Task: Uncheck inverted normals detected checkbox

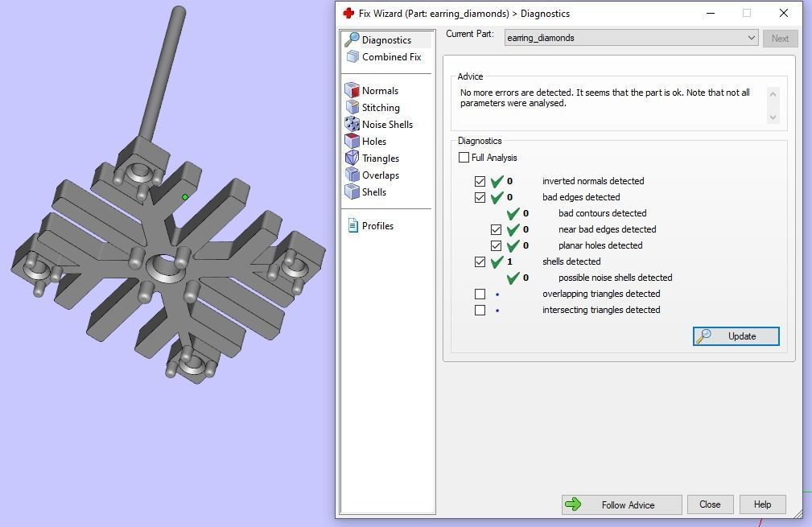Action: tap(480, 181)
